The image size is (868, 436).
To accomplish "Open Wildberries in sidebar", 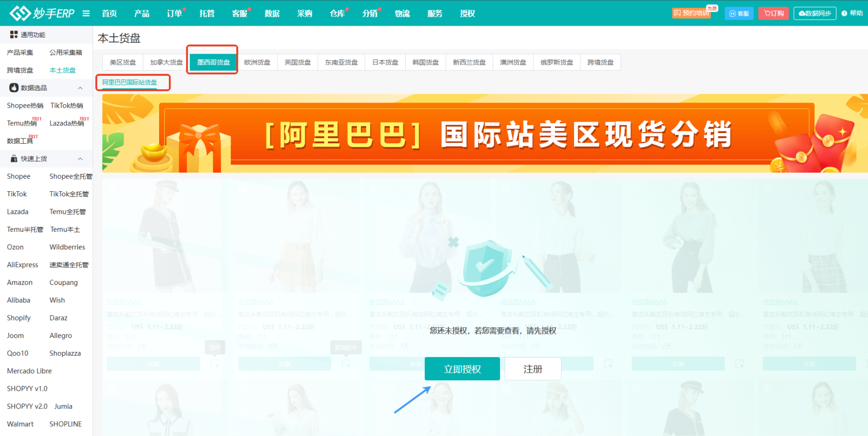I will point(67,247).
